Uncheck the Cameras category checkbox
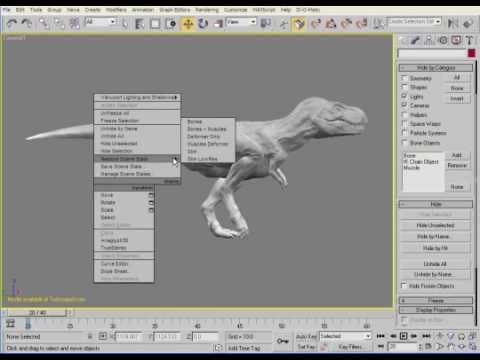480x360 pixels. [x=404, y=105]
